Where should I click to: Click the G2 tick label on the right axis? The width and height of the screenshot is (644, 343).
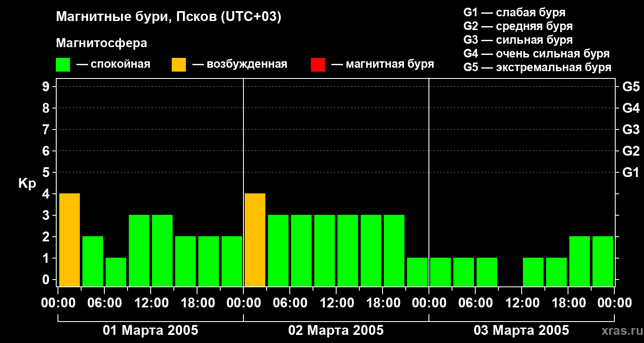[631, 151]
